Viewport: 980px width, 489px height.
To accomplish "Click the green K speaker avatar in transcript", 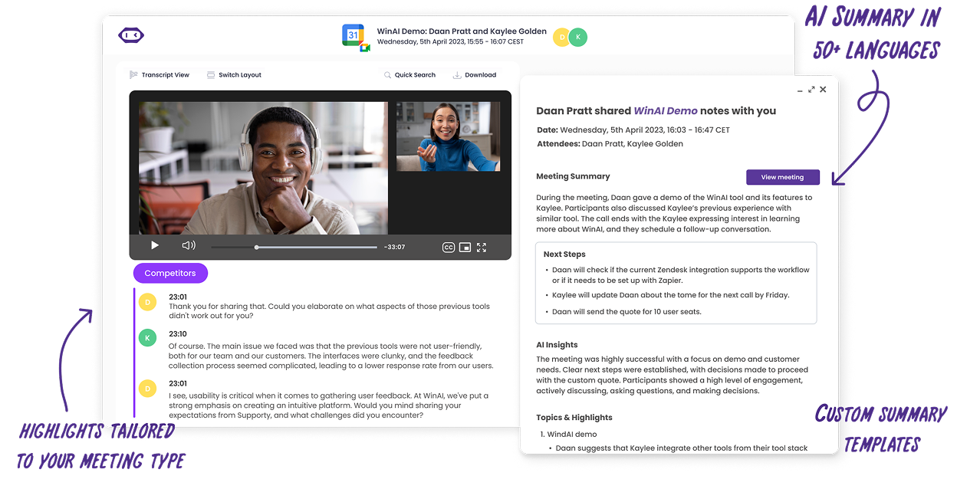I will (147, 337).
